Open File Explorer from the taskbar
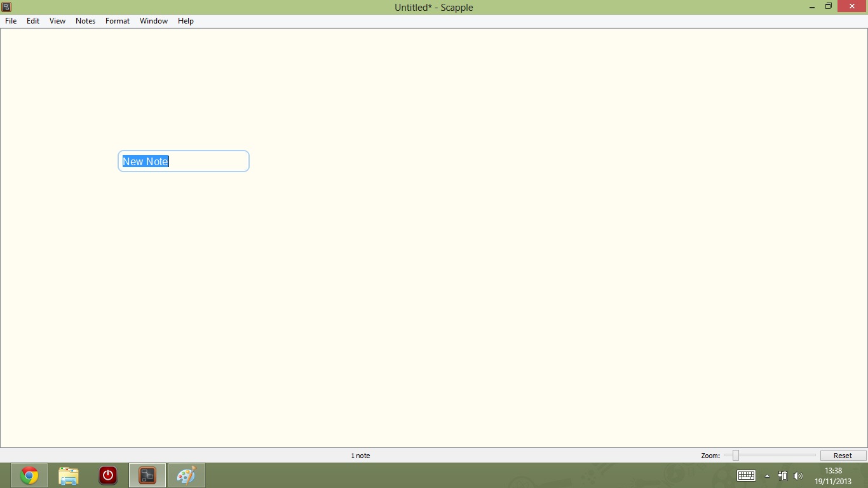This screenshot has height=488, width=868. (x=69, y=475)
